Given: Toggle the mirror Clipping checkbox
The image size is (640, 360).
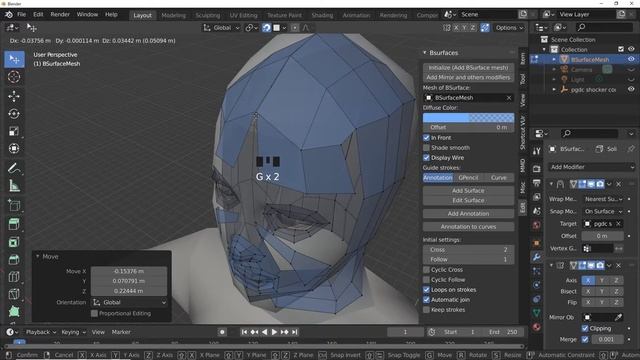Looking at the screenshot, I should click(585, 329).
